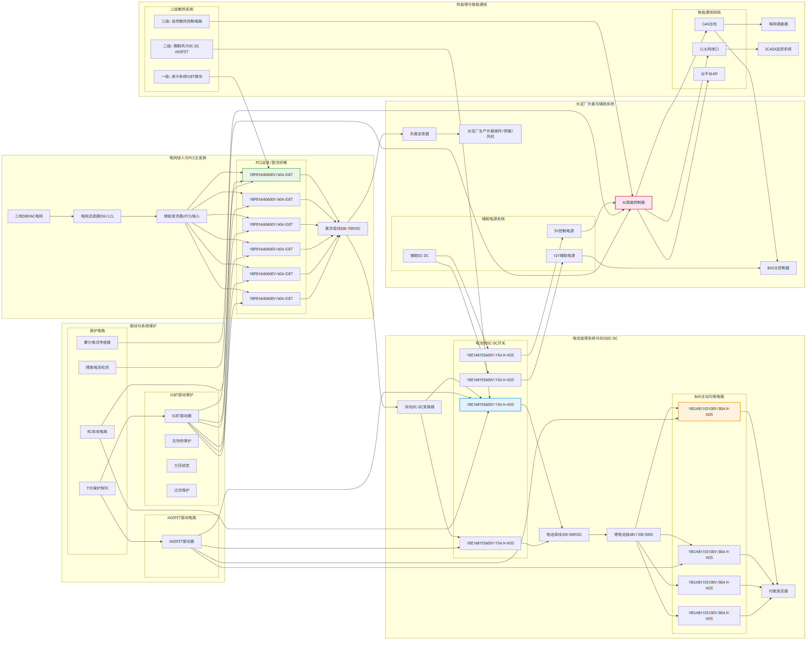Select the 均衡变压器 node
The width and height of the screenshot is (812, 645).
pos(778,591)
